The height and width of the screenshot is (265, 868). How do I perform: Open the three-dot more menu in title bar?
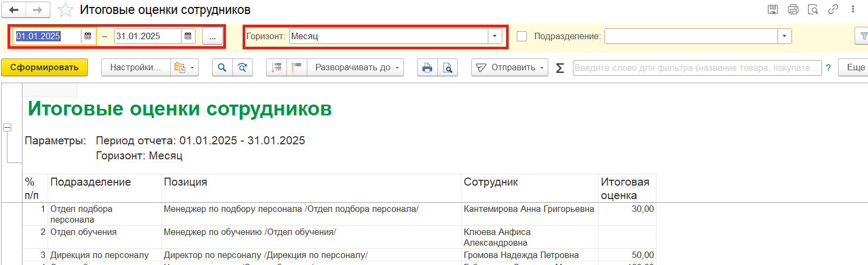(x=853, y=9)
